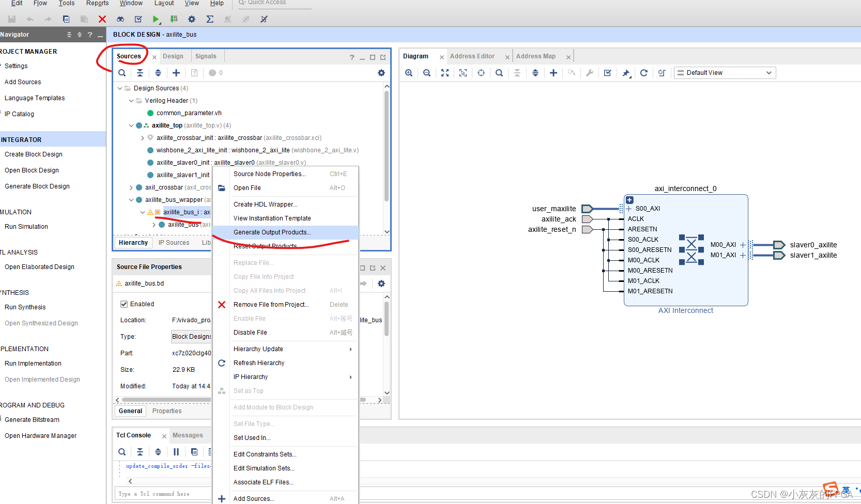Open the Reports menu
The height and width of the screenshot is (504, 861).
coord(97,3)
